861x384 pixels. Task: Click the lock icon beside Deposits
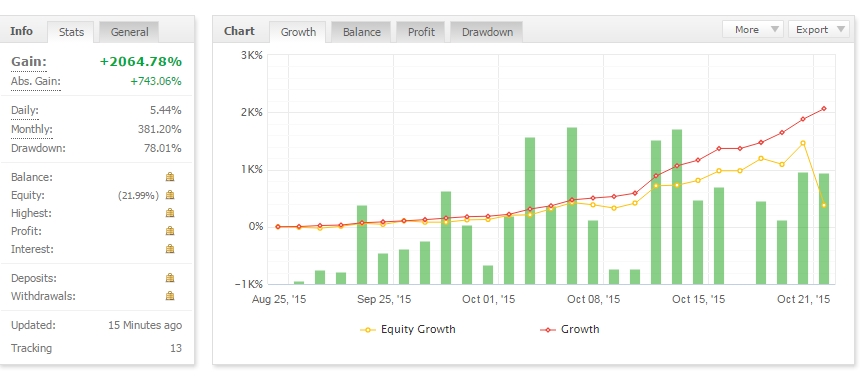pos(170,278)
